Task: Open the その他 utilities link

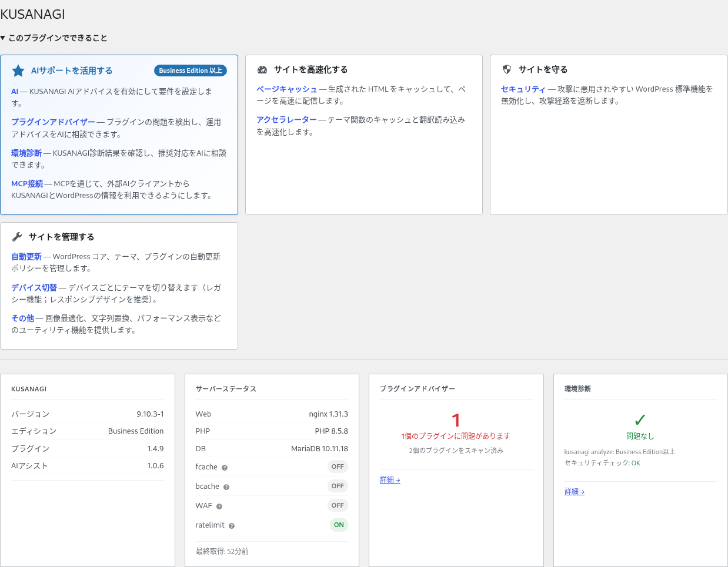Action: coord(23,318)
